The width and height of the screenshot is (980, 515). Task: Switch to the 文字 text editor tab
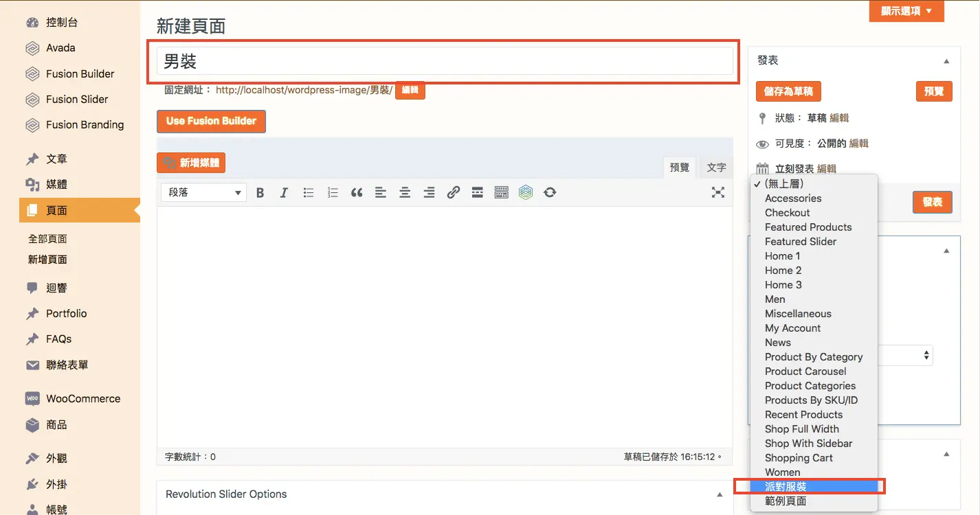717,168
